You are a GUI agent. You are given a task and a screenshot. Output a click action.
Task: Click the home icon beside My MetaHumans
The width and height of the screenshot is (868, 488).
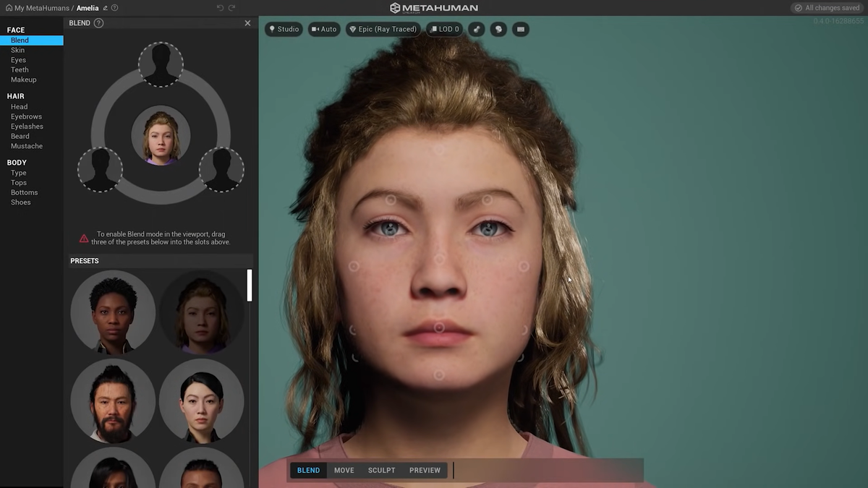(9, 8)
